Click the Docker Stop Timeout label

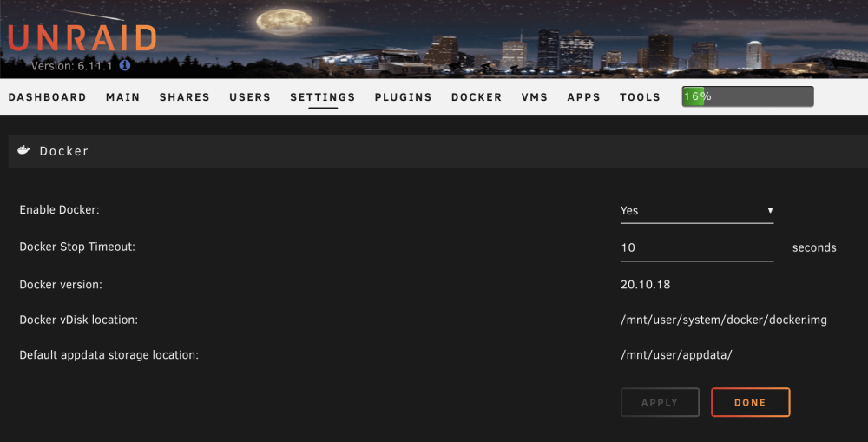77,247
